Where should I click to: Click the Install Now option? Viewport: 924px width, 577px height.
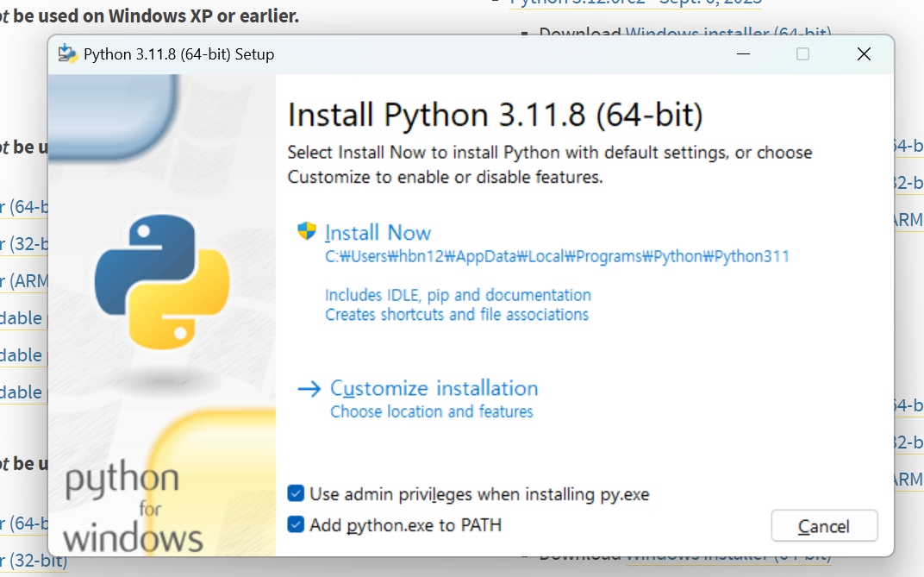pos(378,233)
